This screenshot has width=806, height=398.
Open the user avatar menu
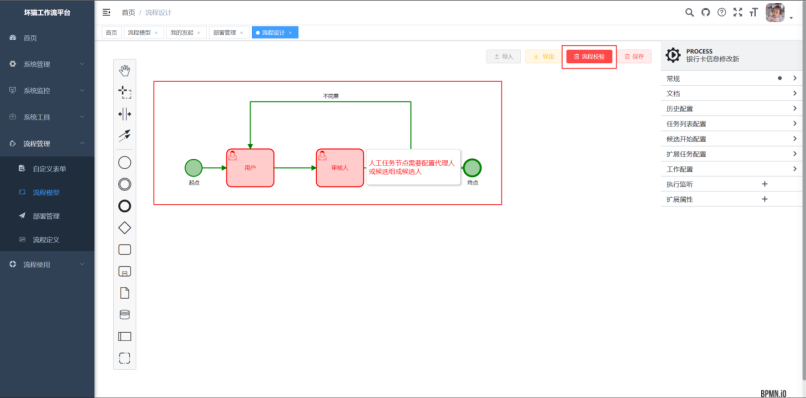pyautogui.click(x=775, y=13)
